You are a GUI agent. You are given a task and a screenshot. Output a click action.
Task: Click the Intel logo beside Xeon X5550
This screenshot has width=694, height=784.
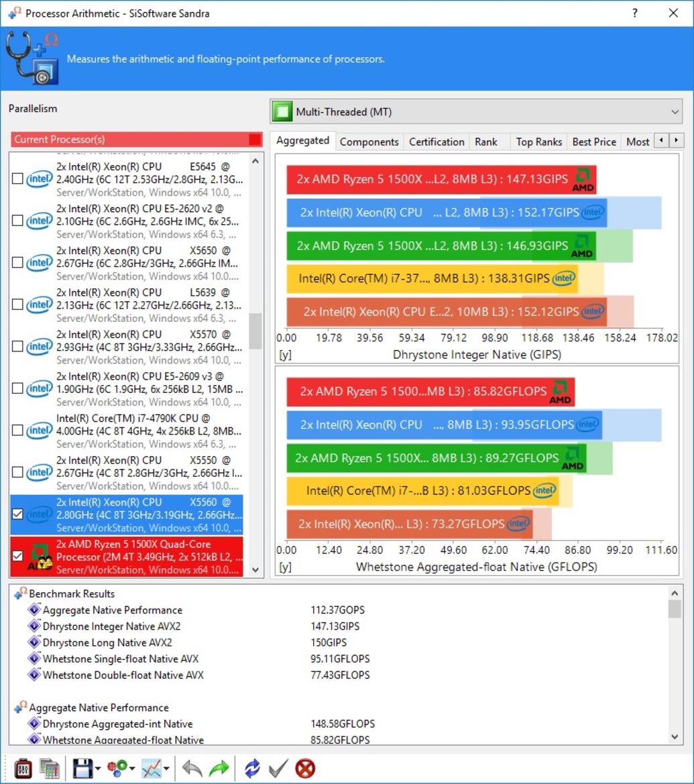click(x=40, y=473)
